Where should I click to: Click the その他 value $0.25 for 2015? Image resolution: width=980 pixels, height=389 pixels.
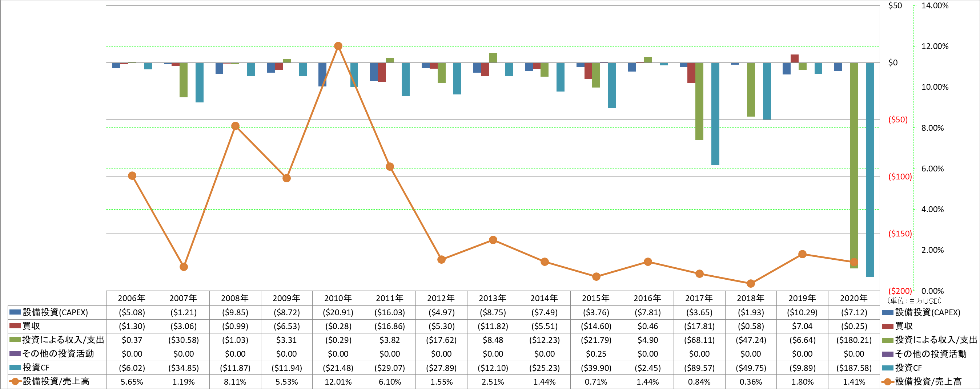[x=596, y=354]
